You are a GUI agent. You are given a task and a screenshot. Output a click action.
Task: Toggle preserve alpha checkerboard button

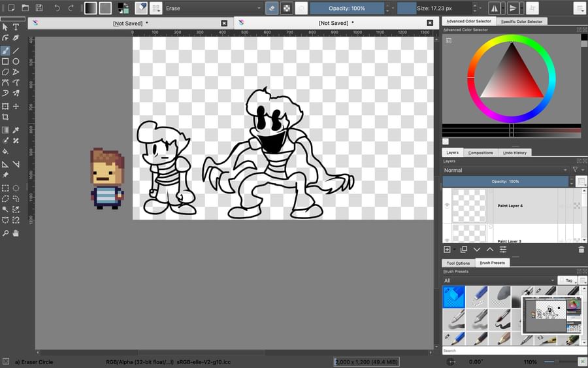pyautogui.click(x=287, y=8)
